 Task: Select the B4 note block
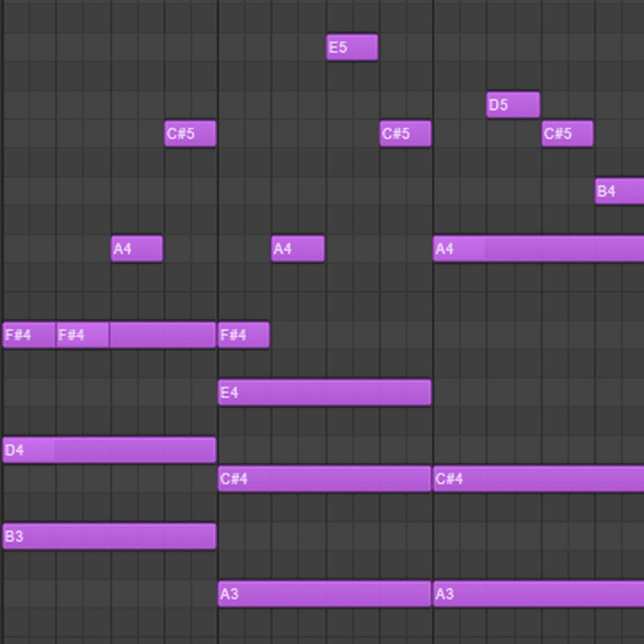point(619,191)
